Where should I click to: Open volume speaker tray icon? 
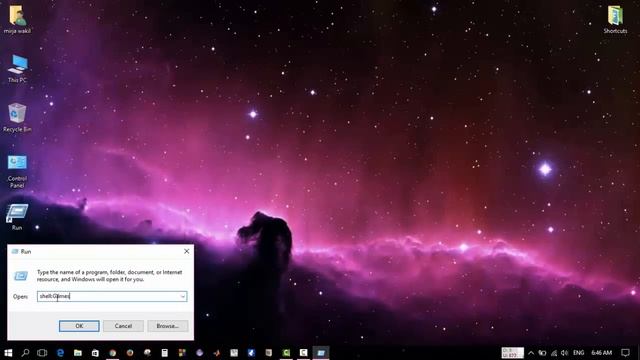(564, 353)
